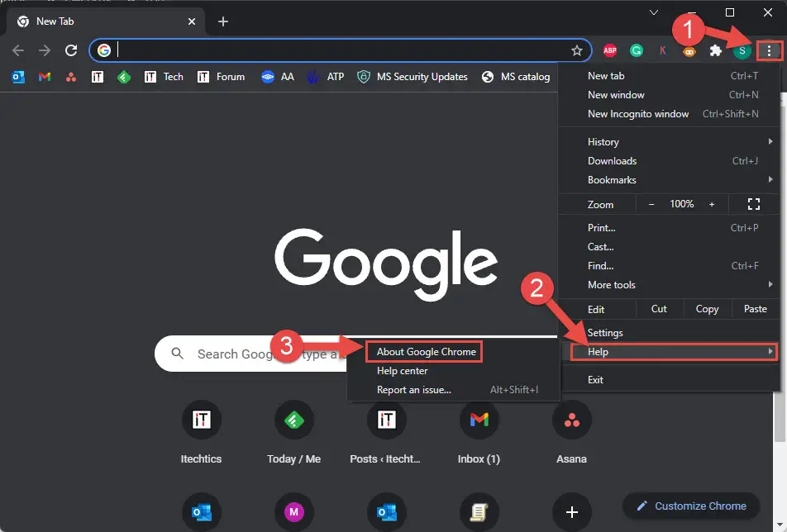Open the scroll document shortcut icon
Viewport: 787px width, 532px height.
tap(479, 512)
